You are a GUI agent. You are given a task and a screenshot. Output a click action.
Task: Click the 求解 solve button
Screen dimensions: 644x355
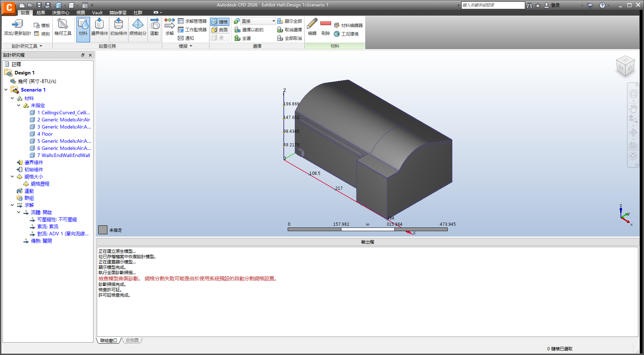point(170,27)
